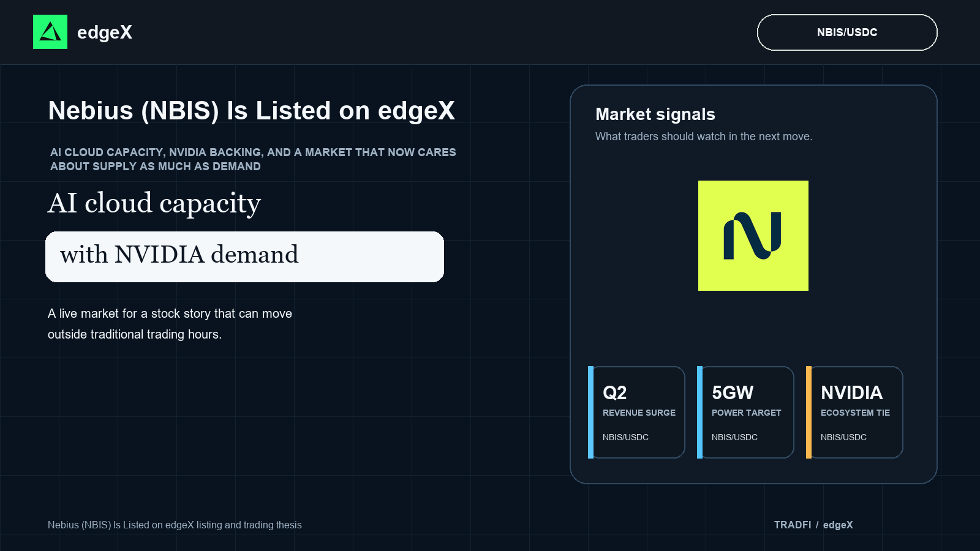Screen dimensions: 980x551
Task: Click the footer listing and trading thesis text
Action: [175, 525]
